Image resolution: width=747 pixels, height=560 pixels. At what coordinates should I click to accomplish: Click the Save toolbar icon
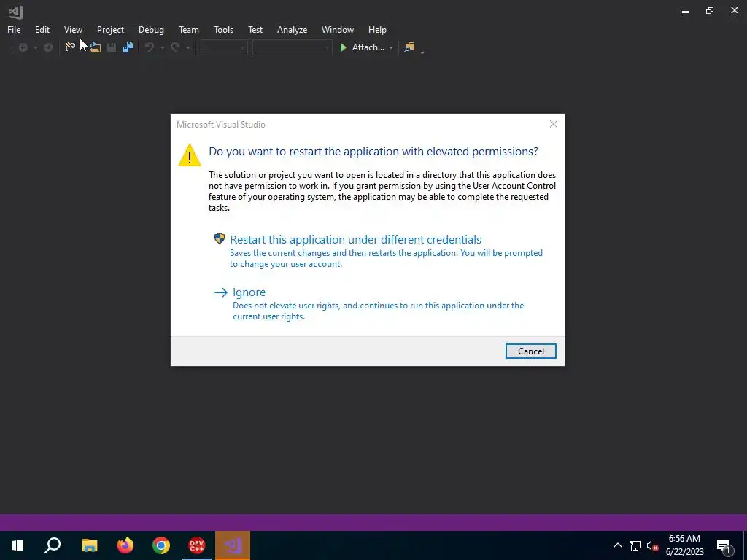point(112,47)
